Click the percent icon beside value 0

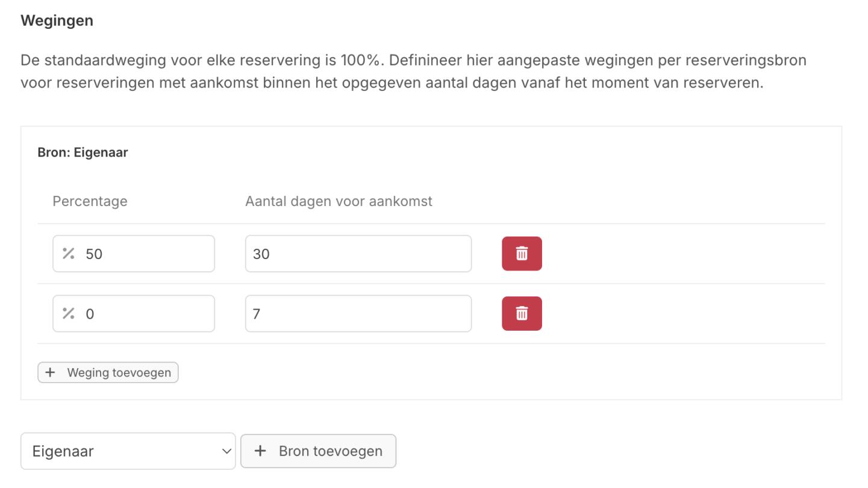click(69, 313)
